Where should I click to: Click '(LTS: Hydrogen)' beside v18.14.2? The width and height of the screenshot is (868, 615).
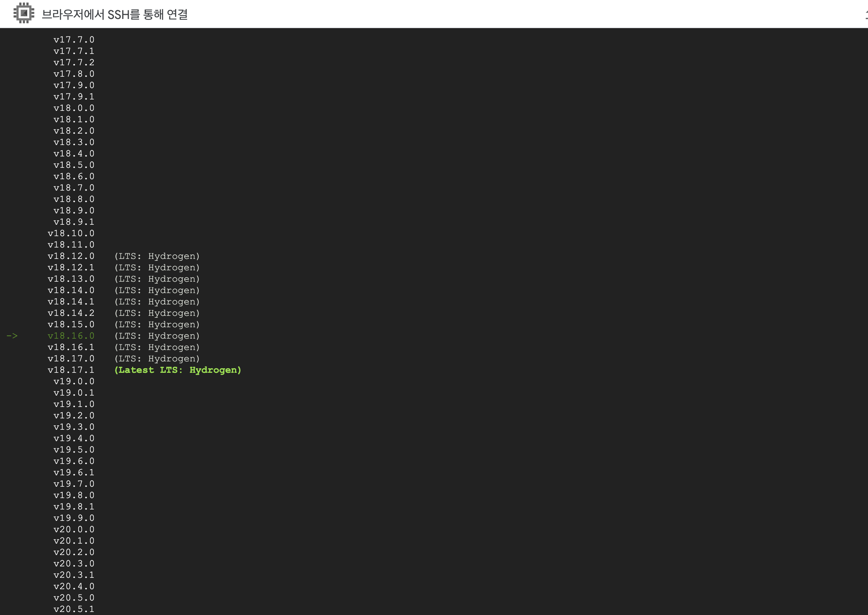pyautogui.click(x=157, y=313)
